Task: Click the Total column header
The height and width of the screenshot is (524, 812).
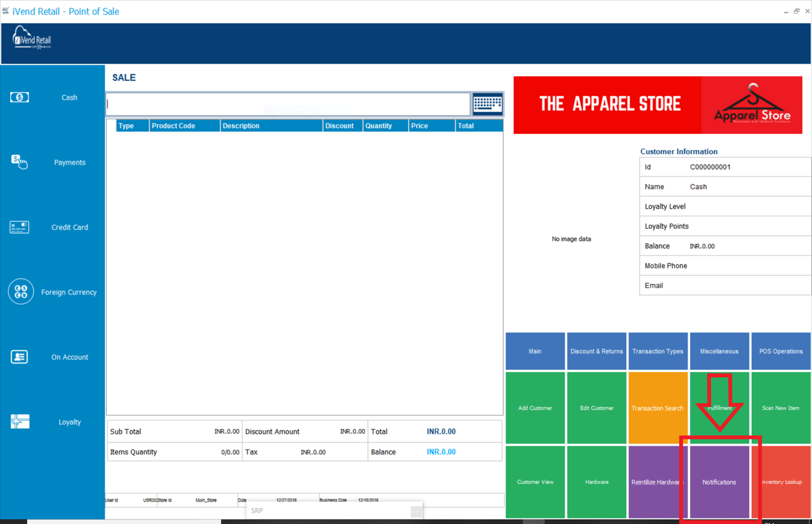Action: point(479,126)
